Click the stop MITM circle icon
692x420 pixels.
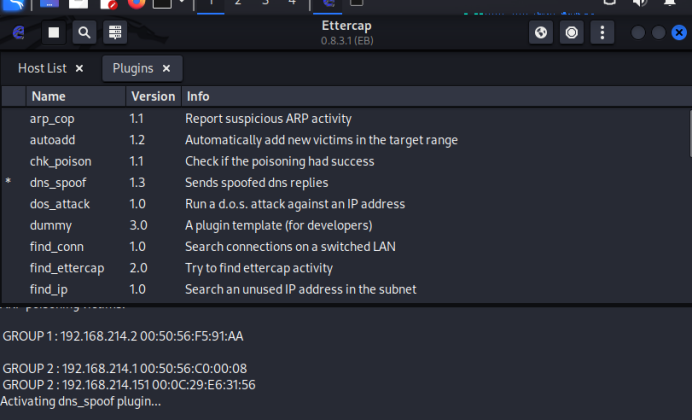tap(571, 33)
